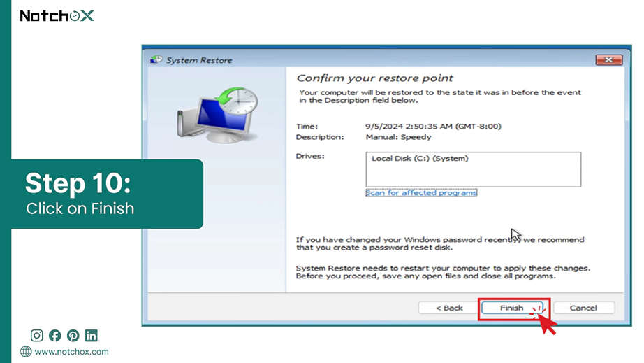
Task: Click the Manual: Speedy description text
Action: pos(398,137)
